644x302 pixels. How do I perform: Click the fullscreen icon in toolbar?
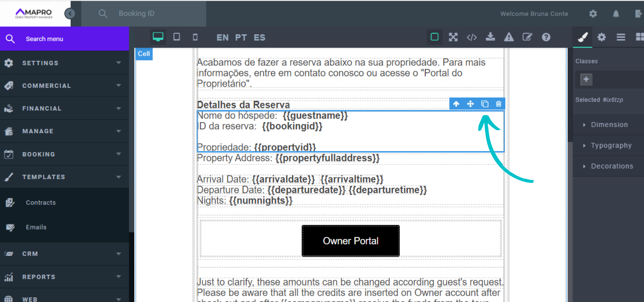pos(453,37)
